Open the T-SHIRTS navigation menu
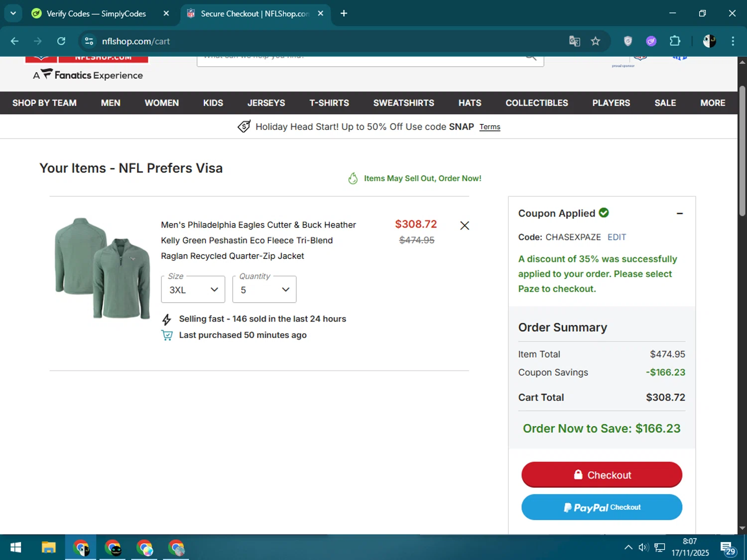Viewport: 747px width, 560px height. click(329, 103)
